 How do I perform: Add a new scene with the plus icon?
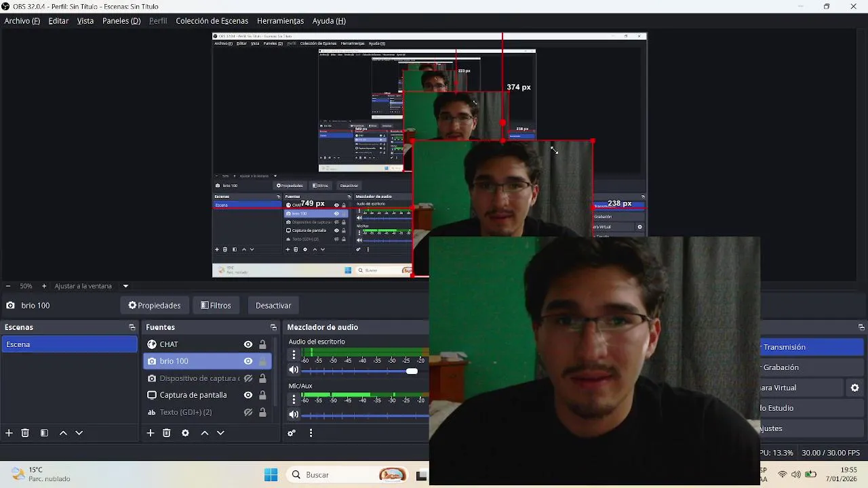click(9, 433)
